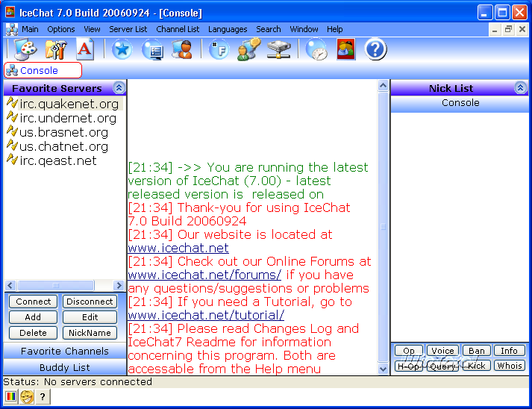This screenshot has width=532, height=409.
Task: Open the Options menu
Action: click(x=61, y=29)
